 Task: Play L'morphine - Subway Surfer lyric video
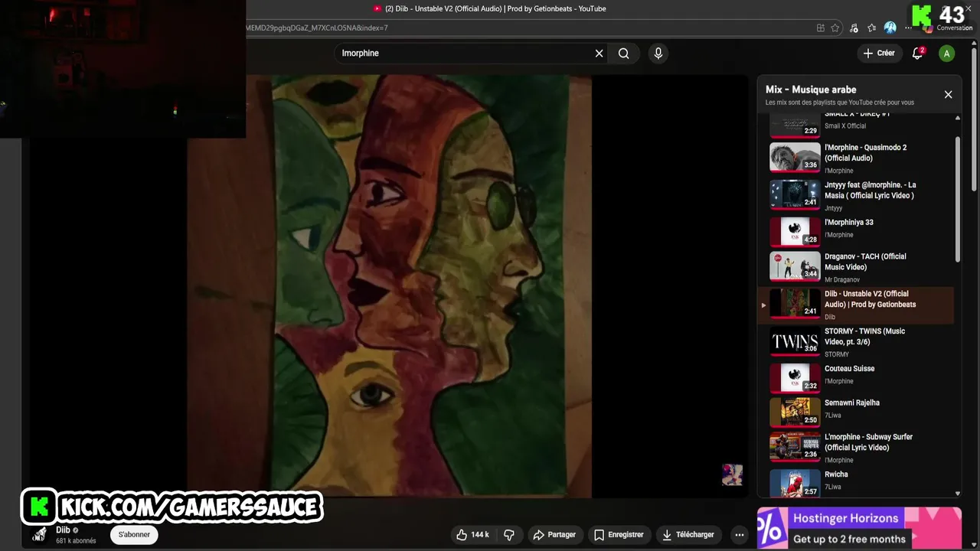click(x=856, y=448)
